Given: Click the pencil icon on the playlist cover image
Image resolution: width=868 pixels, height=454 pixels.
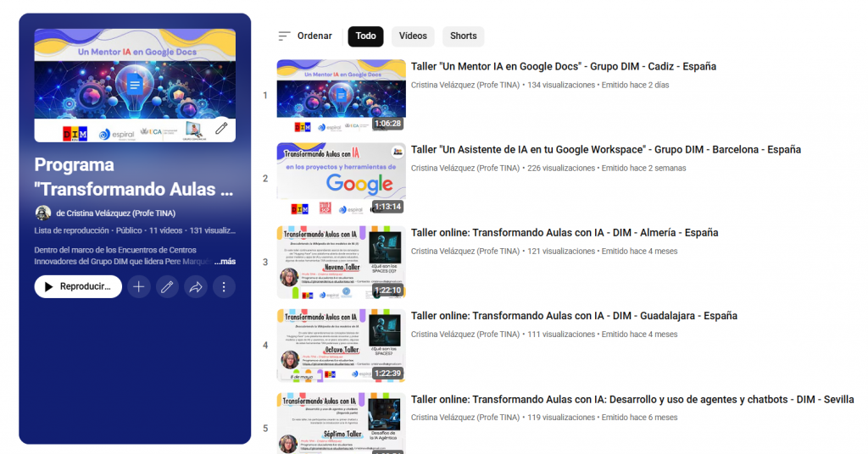Looking at the screenshot, I should (221, 129).
